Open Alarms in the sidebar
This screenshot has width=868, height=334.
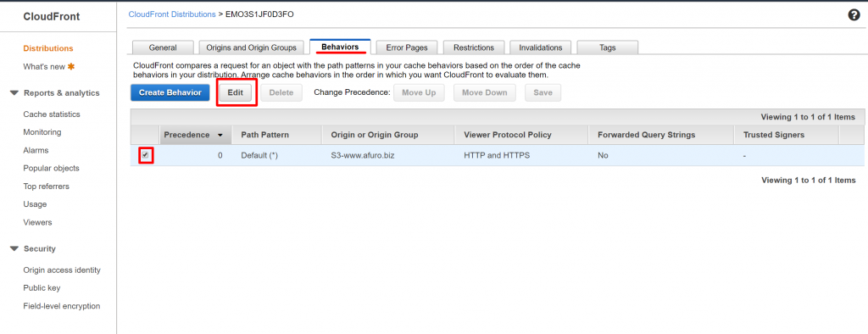[x=36, y=150]
